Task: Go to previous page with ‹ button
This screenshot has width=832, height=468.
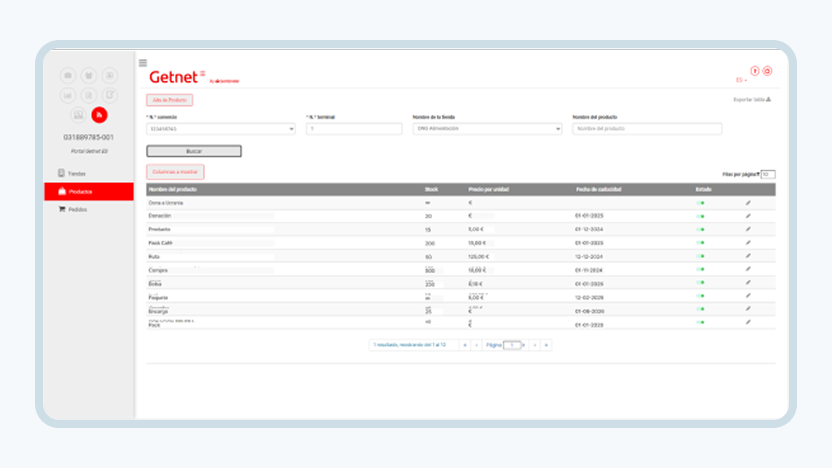Action: (x=476, y=345)
